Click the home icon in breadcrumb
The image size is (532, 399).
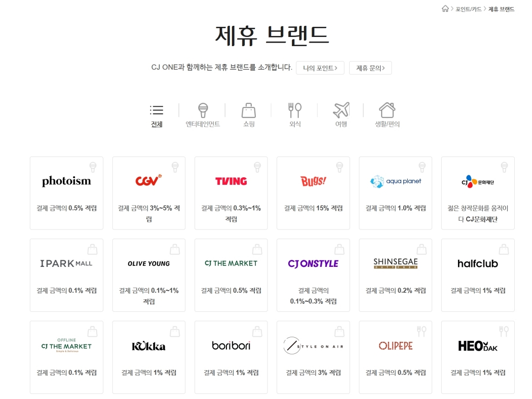tap(445, 9)
